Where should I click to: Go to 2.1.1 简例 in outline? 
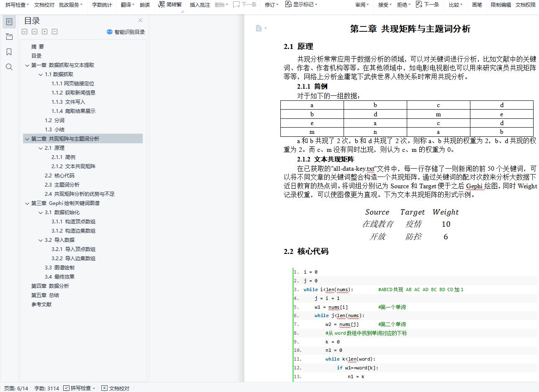tap(64, 157)
